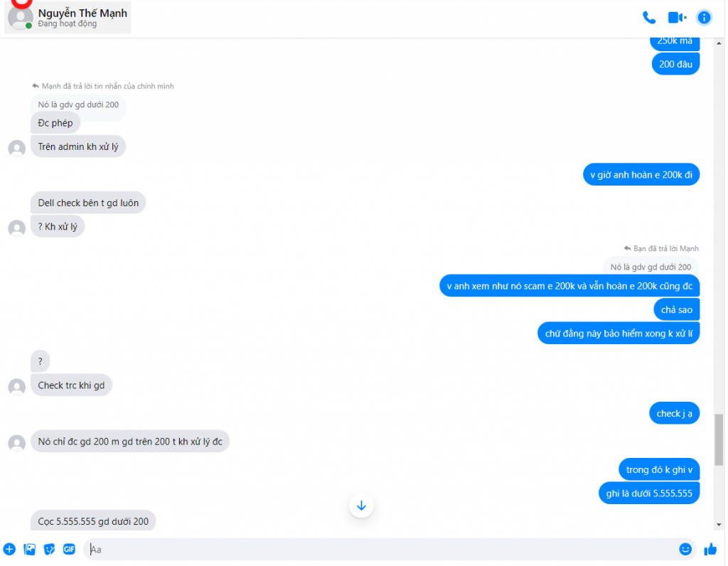Open the GIF picker
Image resolution: width=728 pixels, height=566 pixels.
tap(69, 549)
